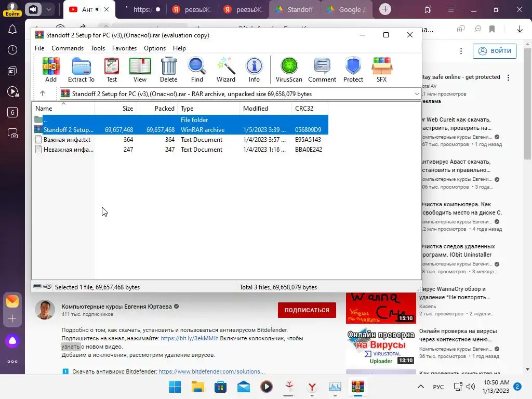Sort by the CRC32 column header
Screen dimensions: 532x399
310,109
